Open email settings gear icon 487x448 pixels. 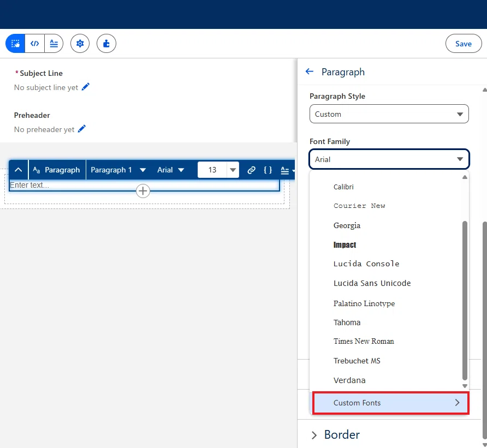coord(80,44)
